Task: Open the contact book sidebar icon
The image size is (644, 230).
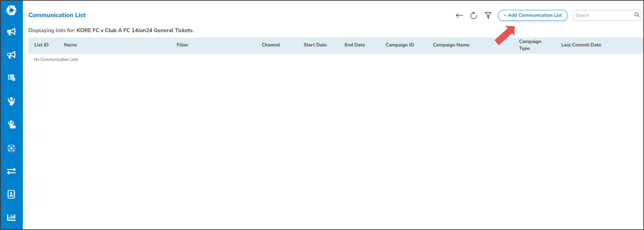Action: [11, 194]
